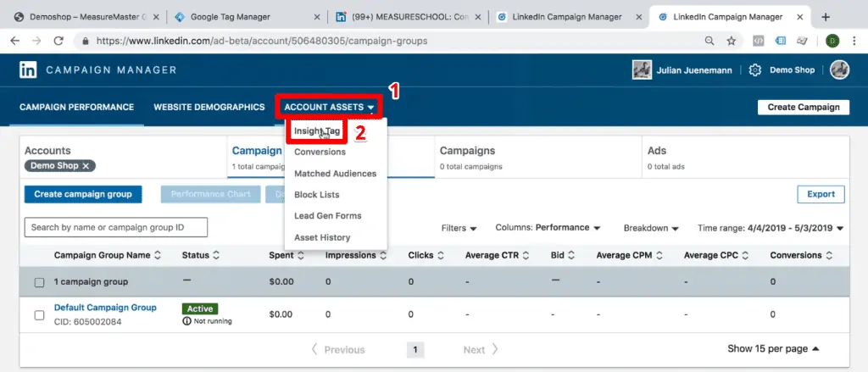
Task: Sort by Average CPC column
Action: (x=745, y=256)
